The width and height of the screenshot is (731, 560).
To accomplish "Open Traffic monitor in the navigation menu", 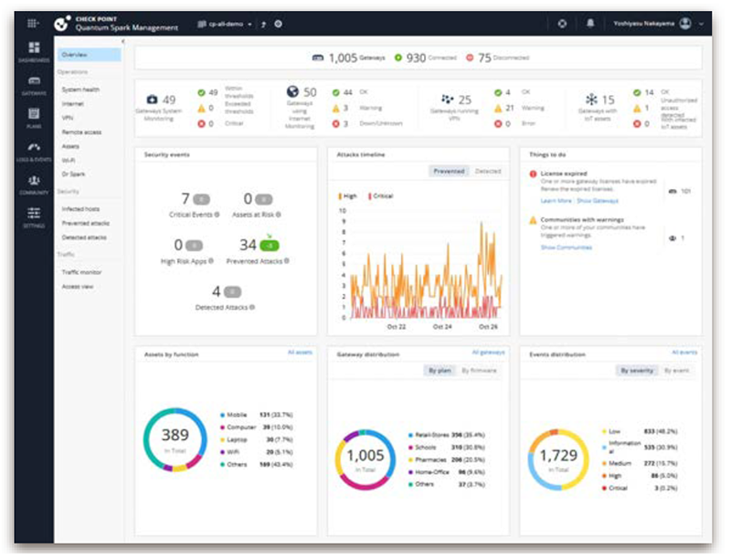I will pyautogui.click(x=81, y=272).
